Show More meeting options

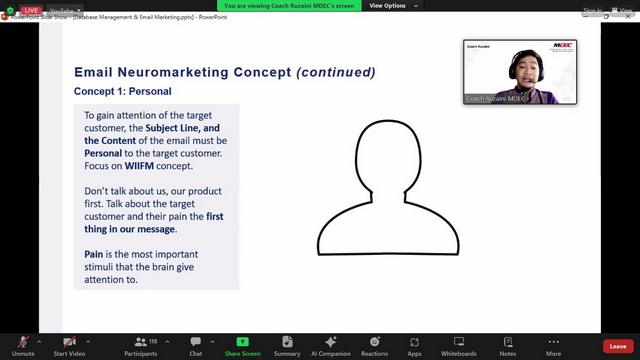click(x=553, y=347)
